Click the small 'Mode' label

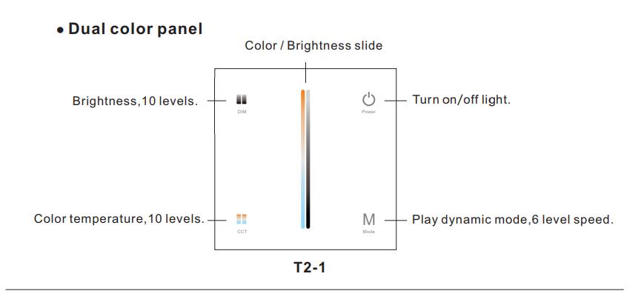pos(369,232)
